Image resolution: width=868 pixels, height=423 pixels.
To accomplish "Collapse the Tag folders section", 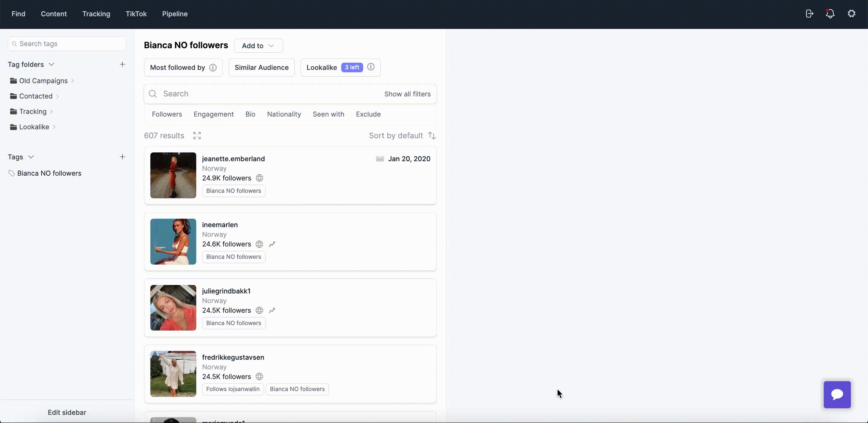I will [51, 64].
